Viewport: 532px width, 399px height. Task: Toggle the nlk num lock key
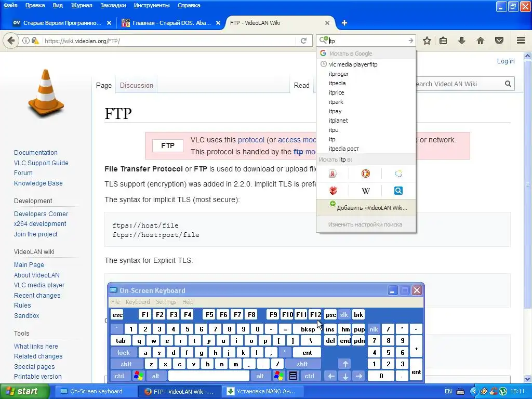[374, 329]
